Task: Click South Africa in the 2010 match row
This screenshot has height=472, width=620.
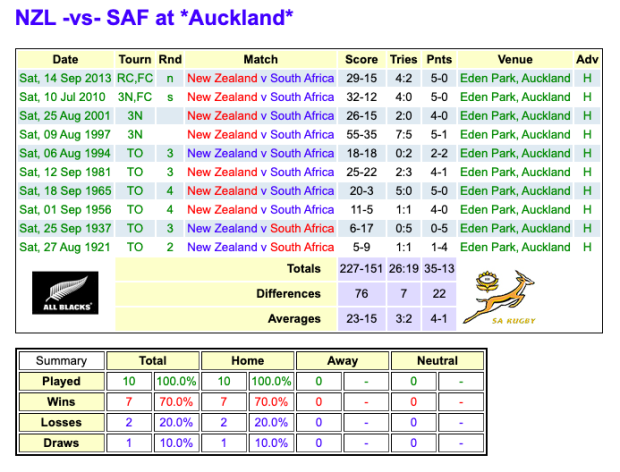Action: (302, 97)
